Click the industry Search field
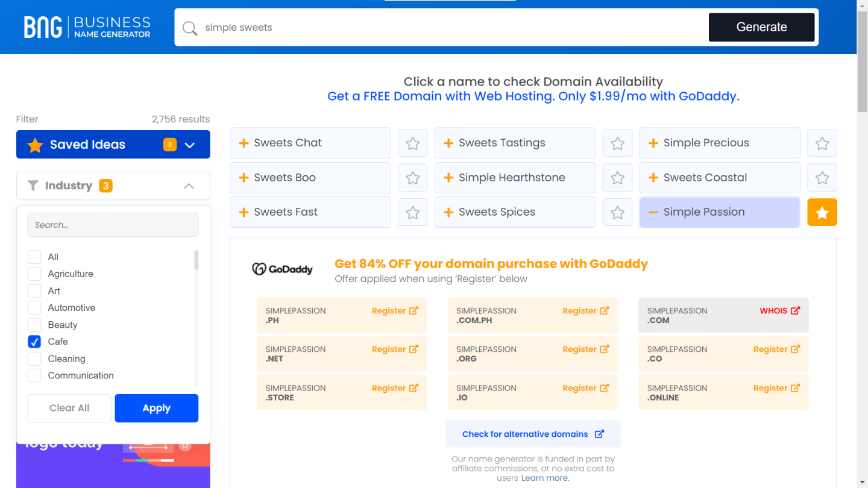 pyautogui.click(x=113, y=225)
